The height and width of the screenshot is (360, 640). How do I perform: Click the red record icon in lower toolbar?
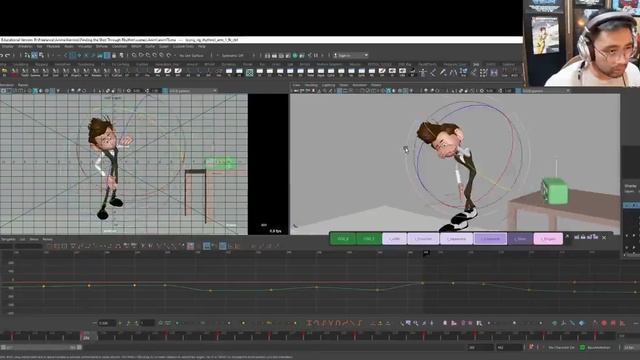coord(604,323)
